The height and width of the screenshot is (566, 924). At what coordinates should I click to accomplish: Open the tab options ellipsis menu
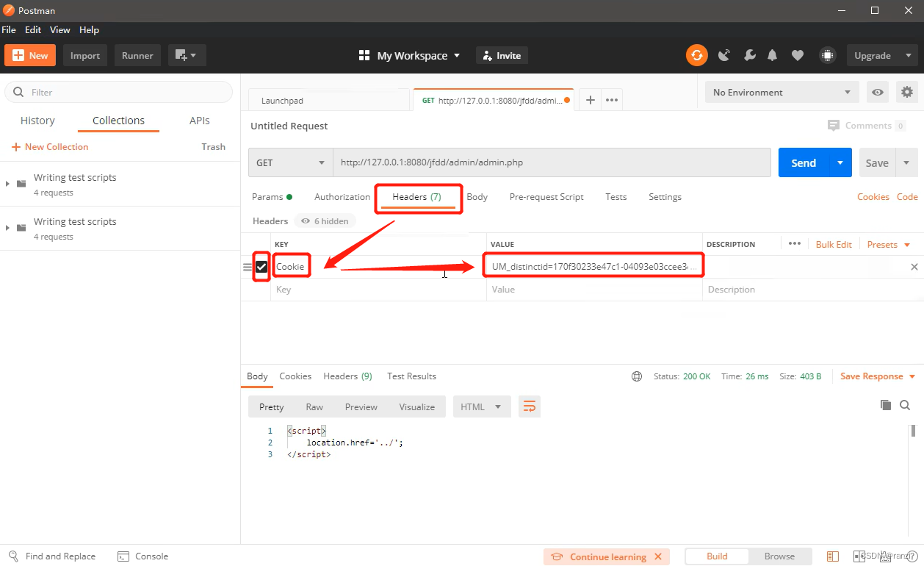coord(612,100)
